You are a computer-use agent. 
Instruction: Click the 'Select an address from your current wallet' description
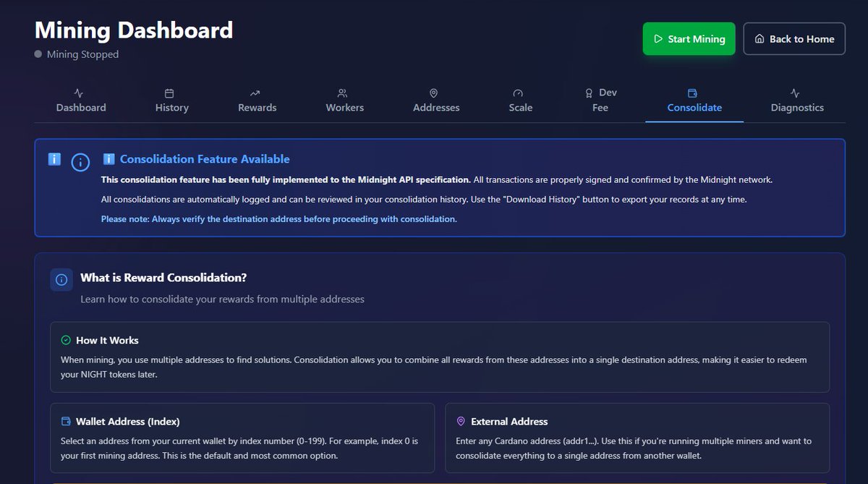tap(239, 449)
